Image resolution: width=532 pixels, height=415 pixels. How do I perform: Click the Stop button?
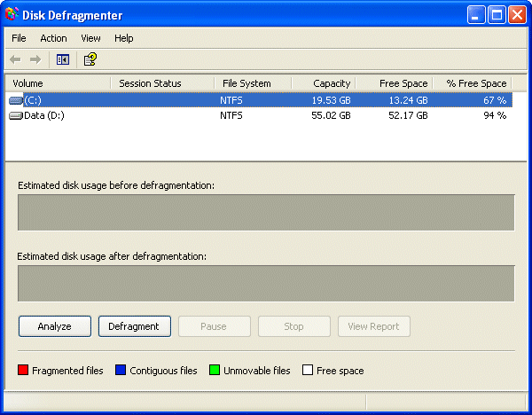tap(294, 326)
